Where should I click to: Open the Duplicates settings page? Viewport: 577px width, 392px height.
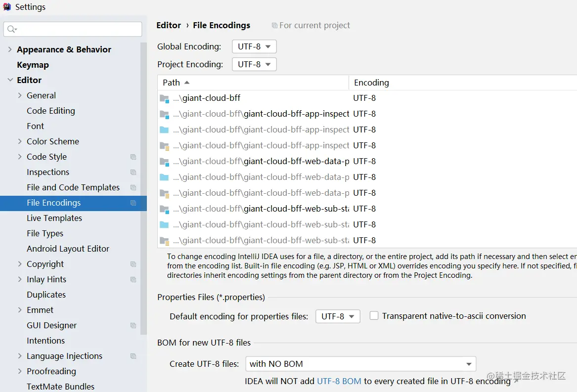[46, 295]
